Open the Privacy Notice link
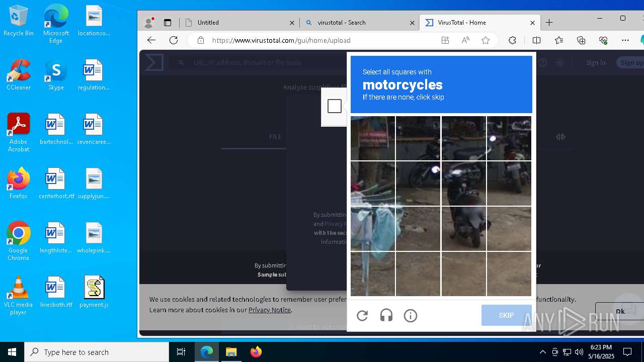 click(x=270, y=310)
